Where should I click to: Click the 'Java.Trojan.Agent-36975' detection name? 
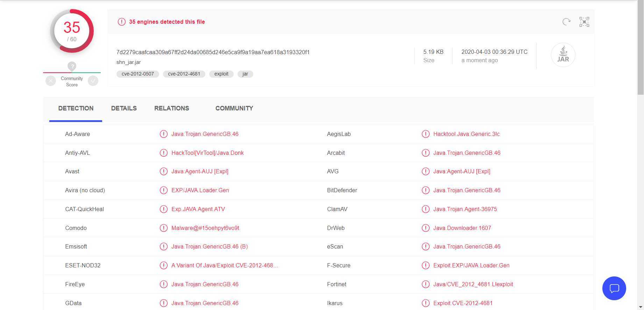(465, 209)
